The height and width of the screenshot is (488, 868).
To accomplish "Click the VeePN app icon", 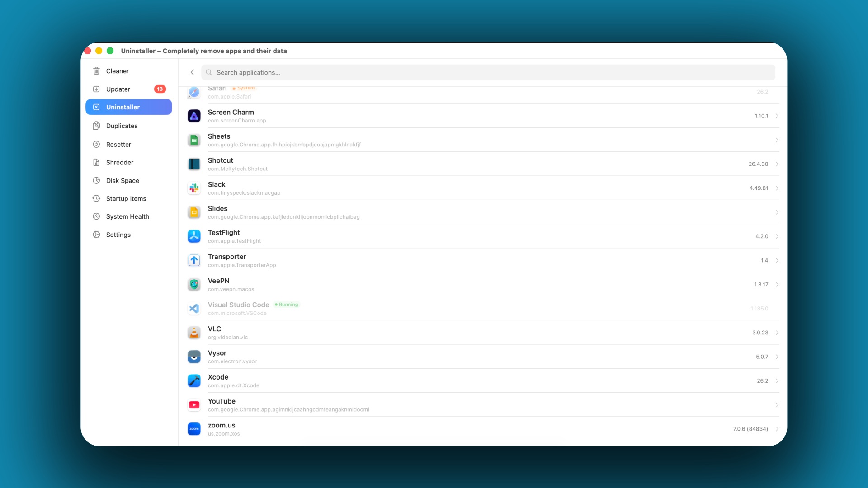I will (194, 284).
